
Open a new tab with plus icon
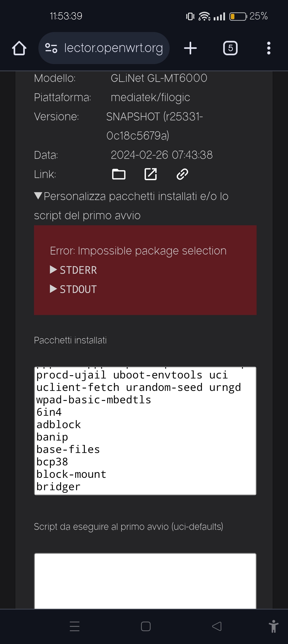(190, 48)
